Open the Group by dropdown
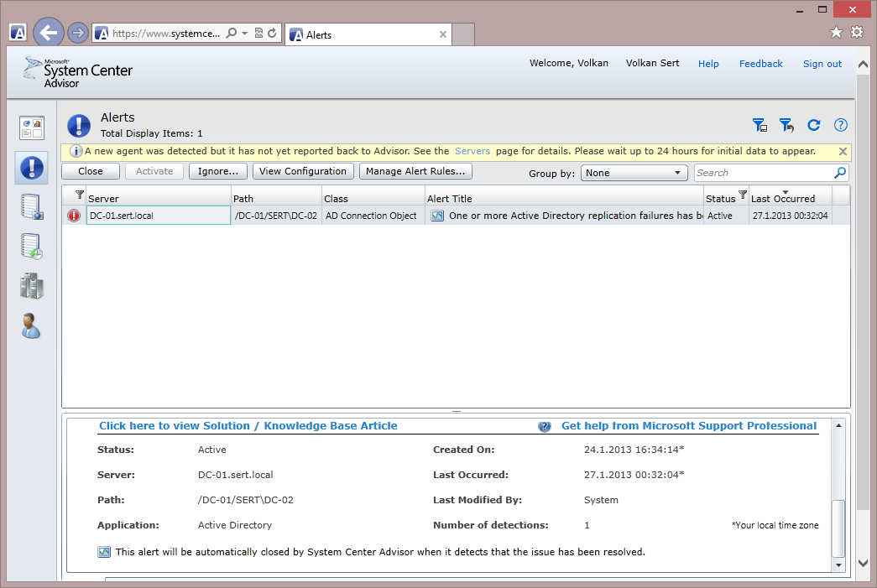The height and width of the screenshot is (588, 877). pos(634,173)
